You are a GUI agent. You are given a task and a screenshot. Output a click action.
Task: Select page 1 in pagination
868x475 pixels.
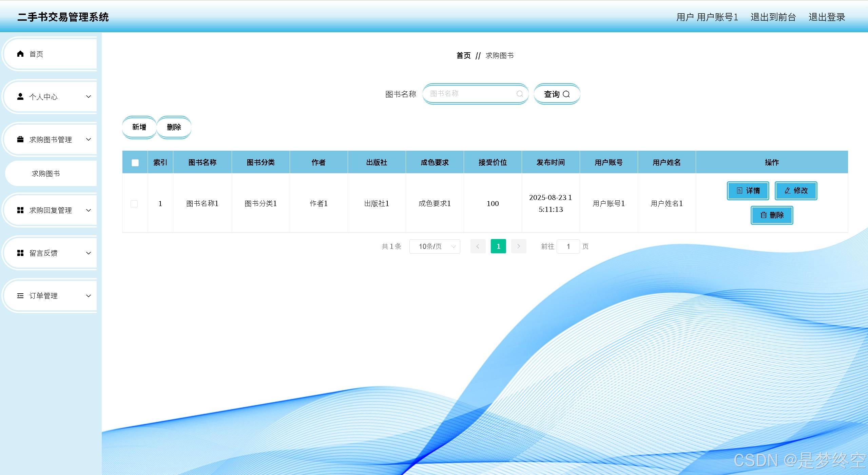498,246
